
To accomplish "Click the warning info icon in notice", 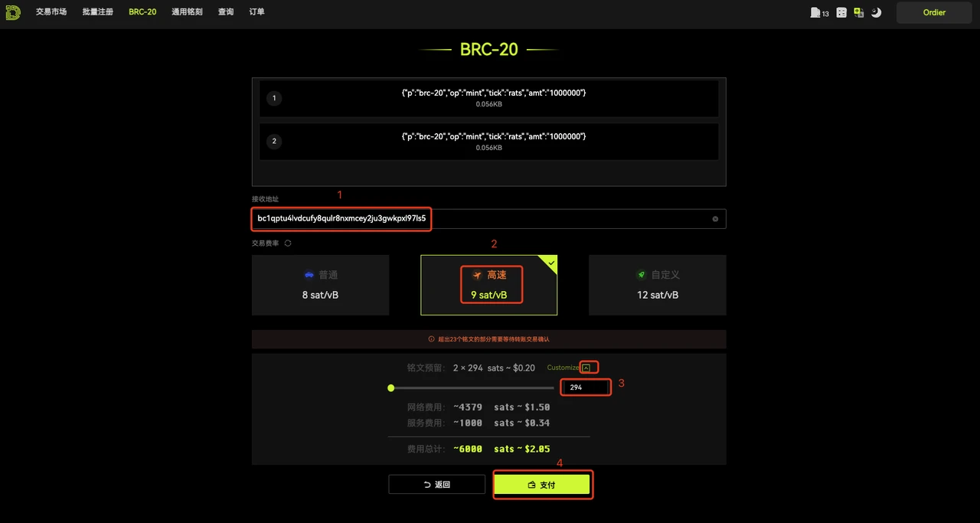I will 431,339.
